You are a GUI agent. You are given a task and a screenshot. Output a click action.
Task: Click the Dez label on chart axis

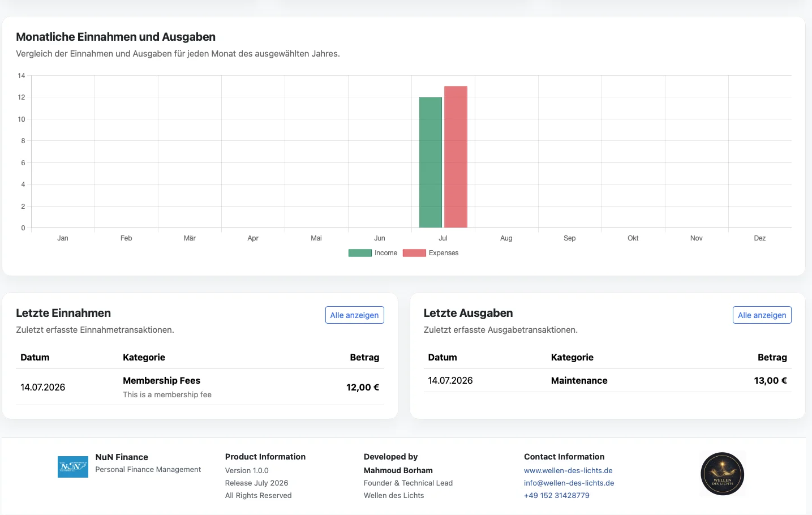[x=760, y=238]
